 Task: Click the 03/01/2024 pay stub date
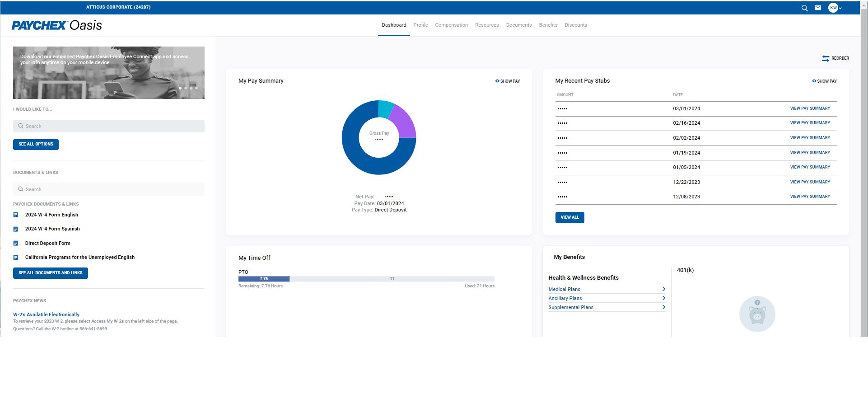pyautogui.click(x=686, y=109)
